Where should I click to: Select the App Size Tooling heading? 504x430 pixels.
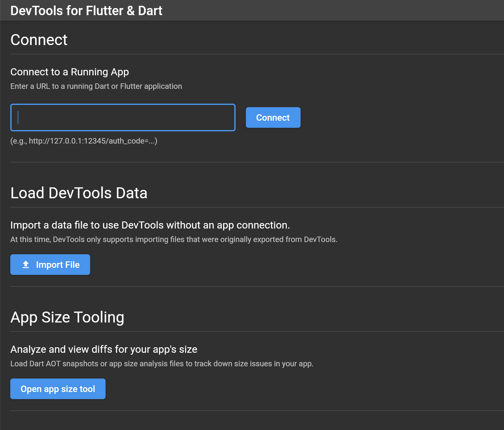67,317
